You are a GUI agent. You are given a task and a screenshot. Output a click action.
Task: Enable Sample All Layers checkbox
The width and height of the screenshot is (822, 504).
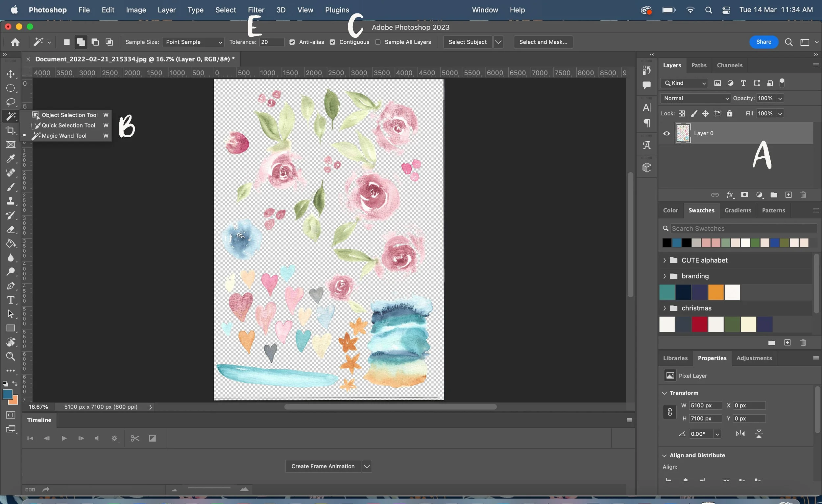(378, 42)
